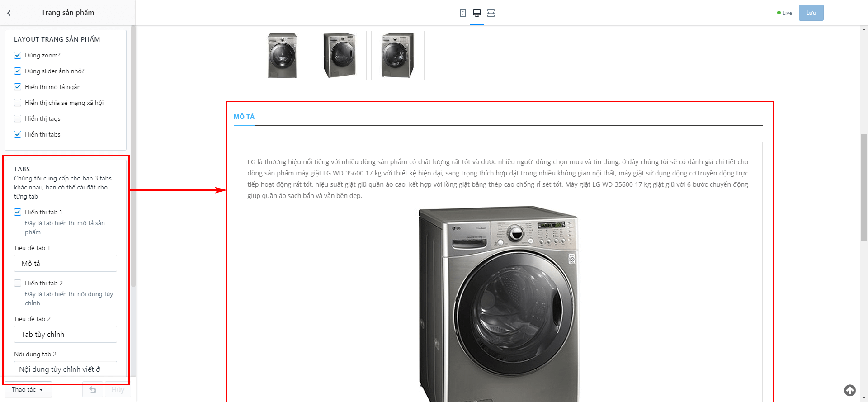This screenshot has width=868, height=402.
Task: Click the sidebar panel scrollbar
Action: (x=133, y=156)
